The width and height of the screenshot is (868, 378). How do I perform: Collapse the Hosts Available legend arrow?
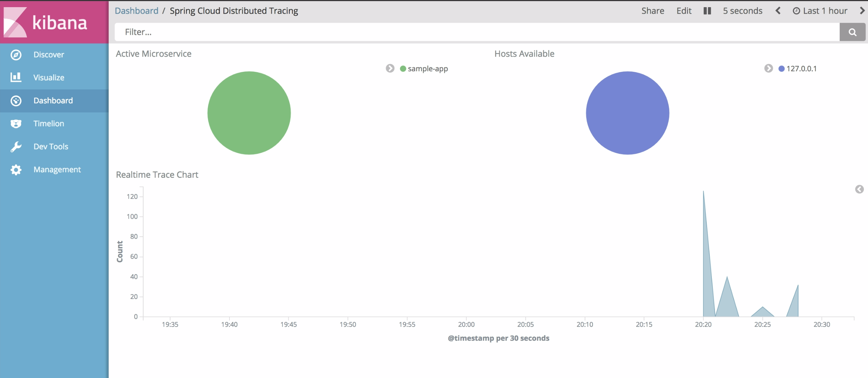(x=768, y=68)
